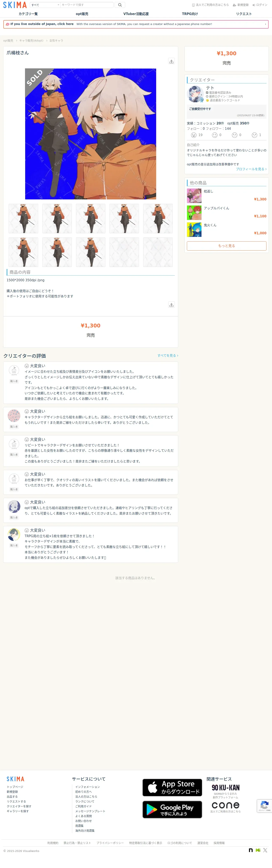Select the VTuber活動応援 menu item
This screenshot has height=868, width=272.
(136, 14)
